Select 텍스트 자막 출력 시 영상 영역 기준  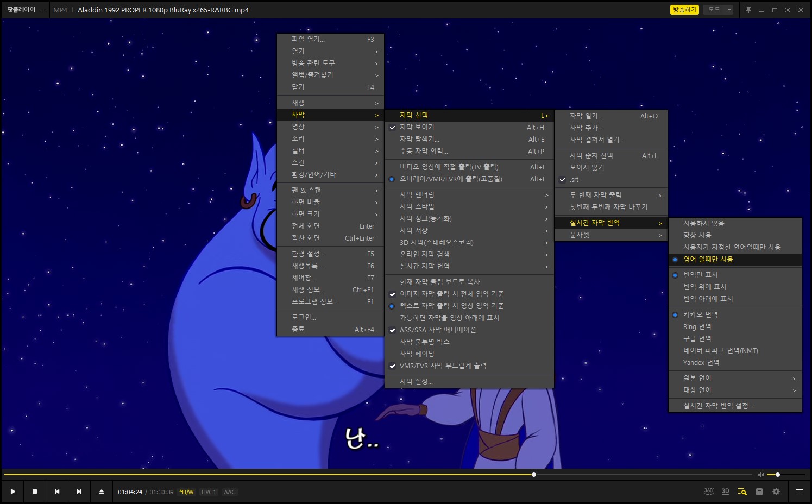coord(469,306)
